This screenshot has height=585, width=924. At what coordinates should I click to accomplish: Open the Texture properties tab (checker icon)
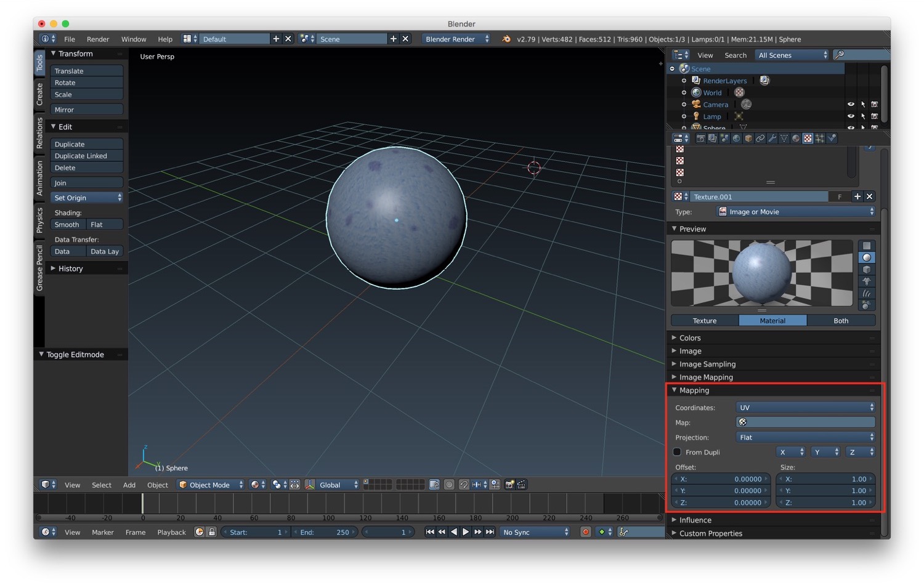coord(808,139)
